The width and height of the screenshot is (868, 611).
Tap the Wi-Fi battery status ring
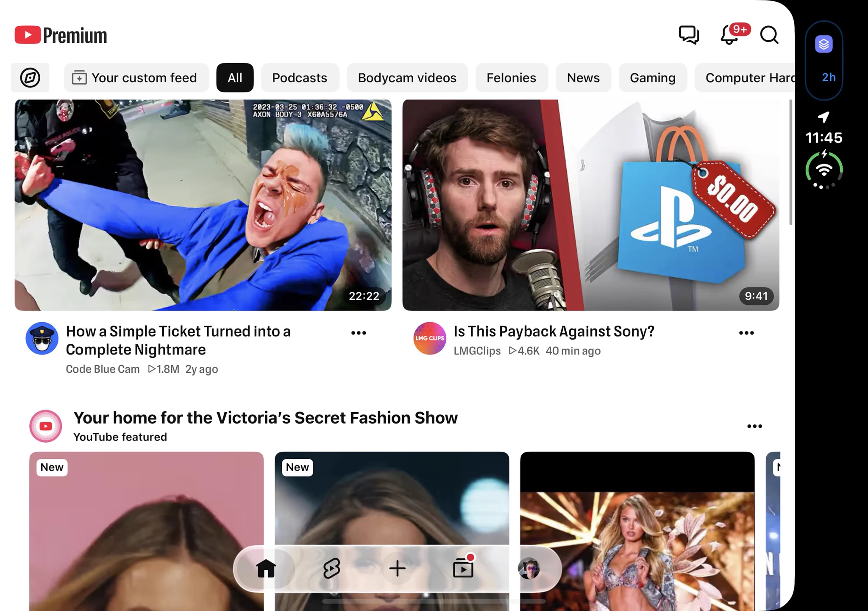click(824, 170)
